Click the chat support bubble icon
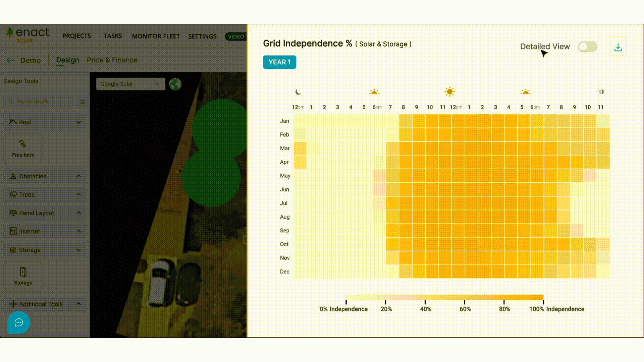The height and width of the screenshot is (362, 644). tap(18, 323)
